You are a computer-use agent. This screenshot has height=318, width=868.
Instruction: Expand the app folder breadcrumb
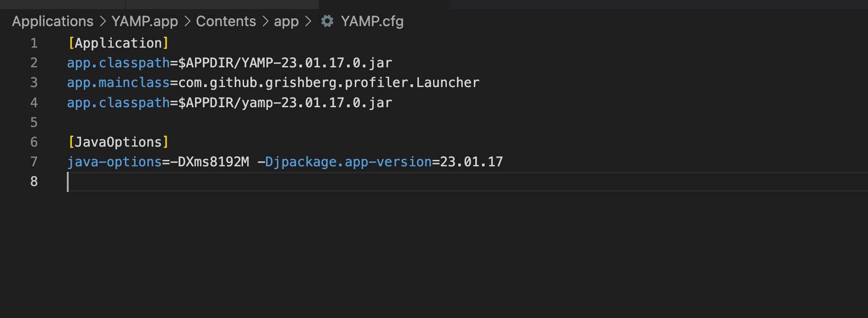pyautogui.click(x=286, y=21)
